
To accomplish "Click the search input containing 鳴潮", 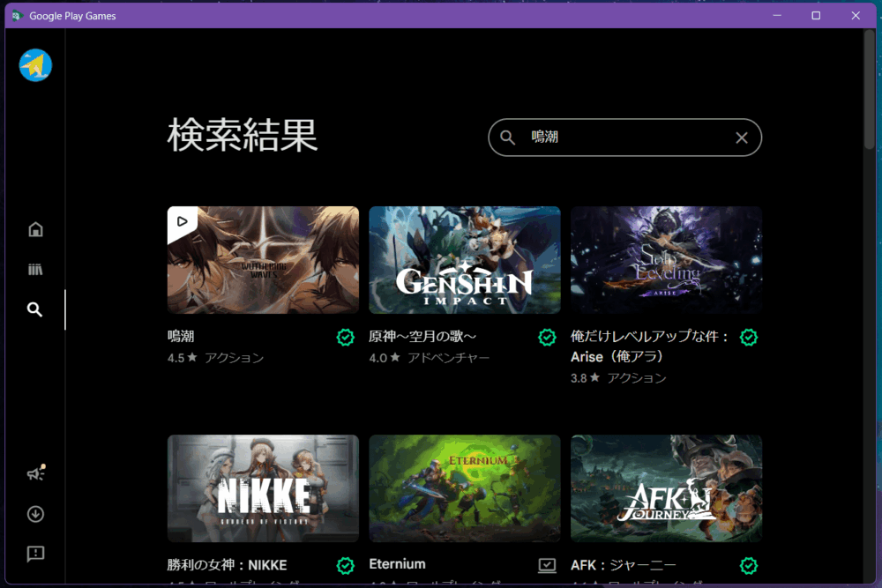I will click(626, 138).
